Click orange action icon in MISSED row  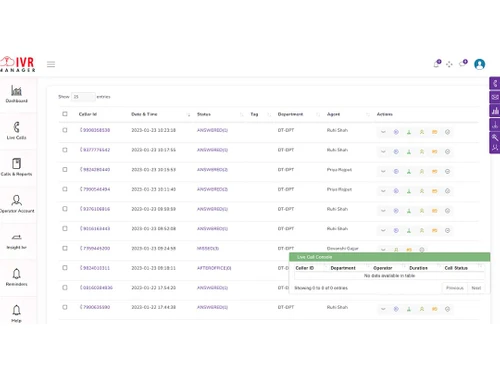pyautogui.click(x=409, y=250)
